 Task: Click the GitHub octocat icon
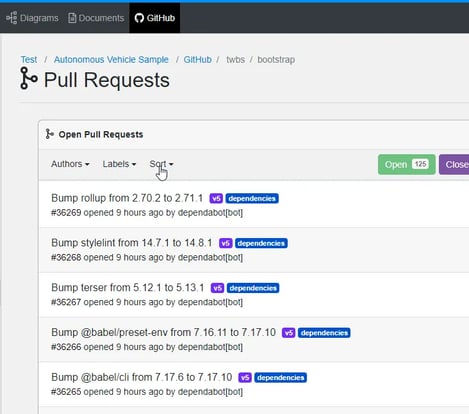139,18
